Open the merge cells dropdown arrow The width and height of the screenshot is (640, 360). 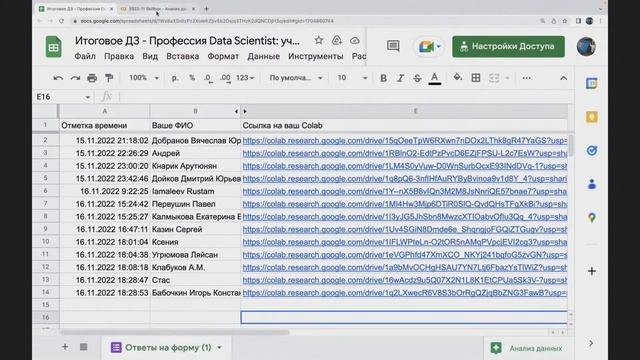(507, 78)
